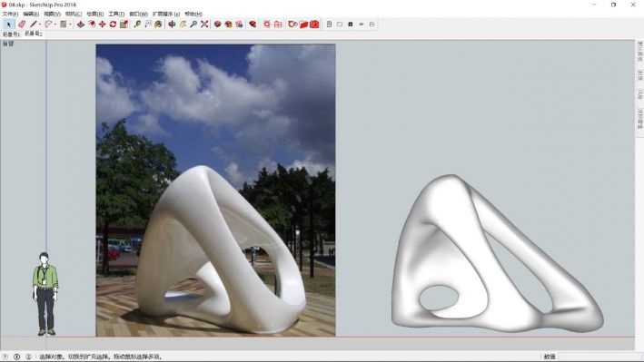This screenshot has width=644, height=362.
Task: Activate the Line pencil tool
Action: tap(34, 24)
